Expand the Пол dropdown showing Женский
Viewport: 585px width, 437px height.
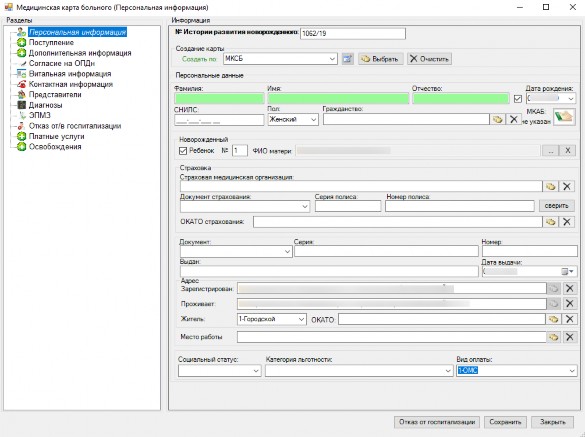click(293, 119)
